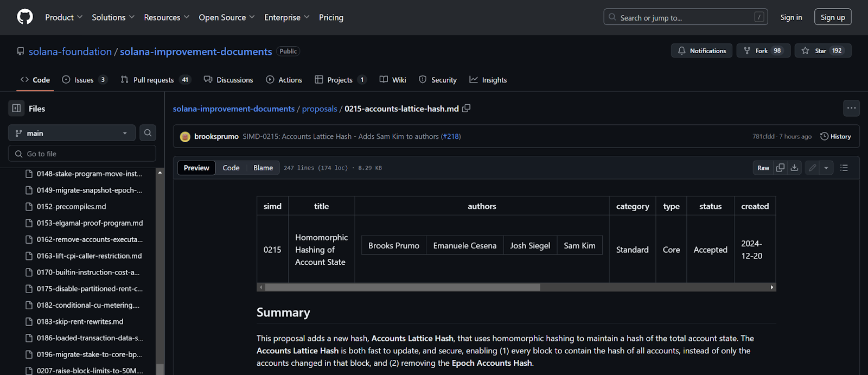The image size is (868, 375).
Task: Open pull request #218 link
Action: [x=451, y=137]
